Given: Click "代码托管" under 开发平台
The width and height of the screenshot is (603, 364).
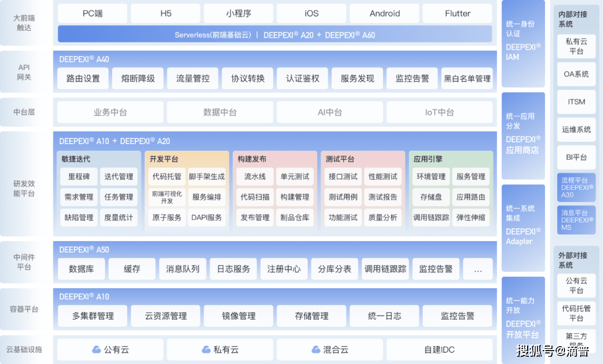Looking at the screenshot, I should pos(167,176).
